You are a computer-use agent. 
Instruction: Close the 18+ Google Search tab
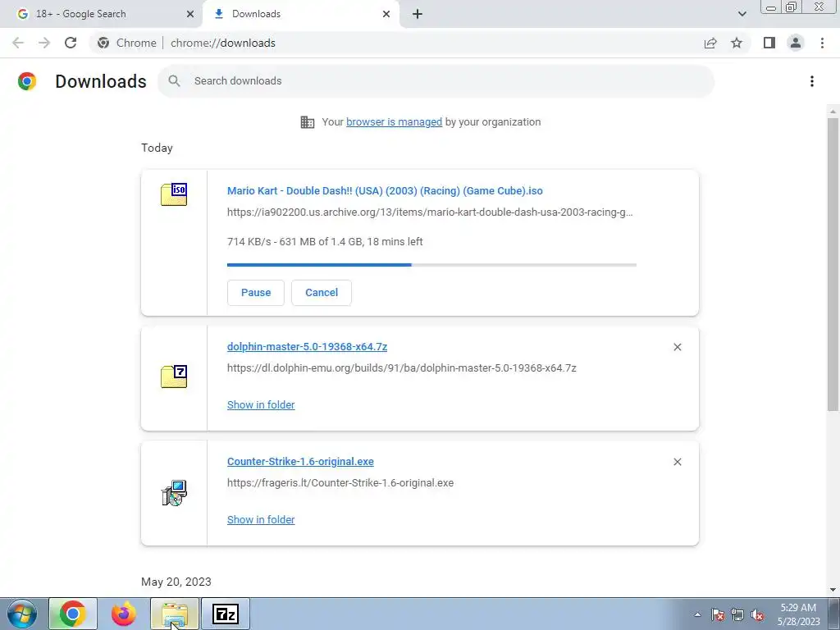tap(189, 14)
